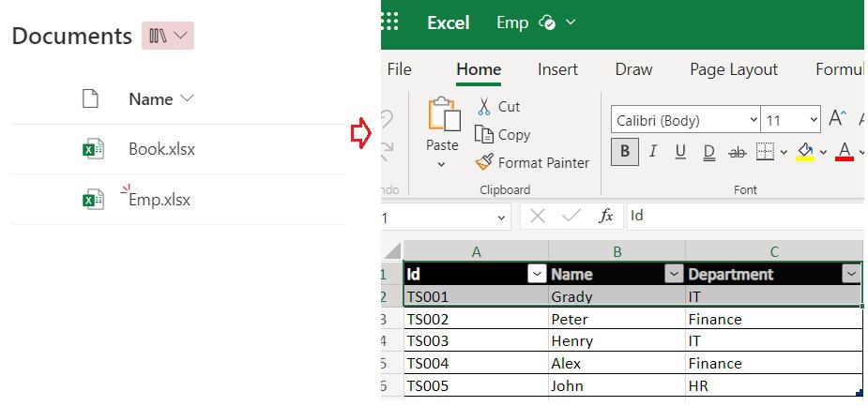This screenshot has width=868, height=406.
Task: Check the cloud saved status icon
Action: [547, 23]
